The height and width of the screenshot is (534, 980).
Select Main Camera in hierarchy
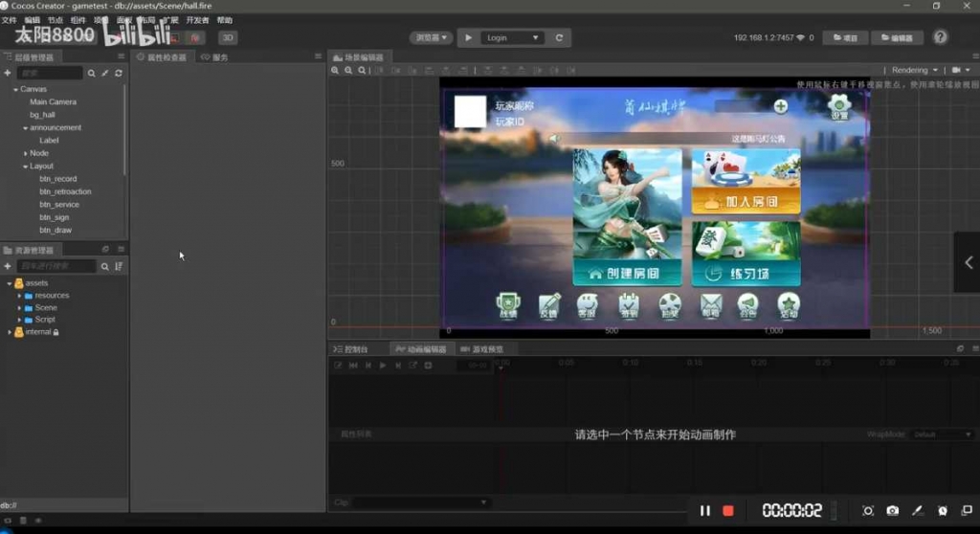pyautogui.click(x=54, y=102)
